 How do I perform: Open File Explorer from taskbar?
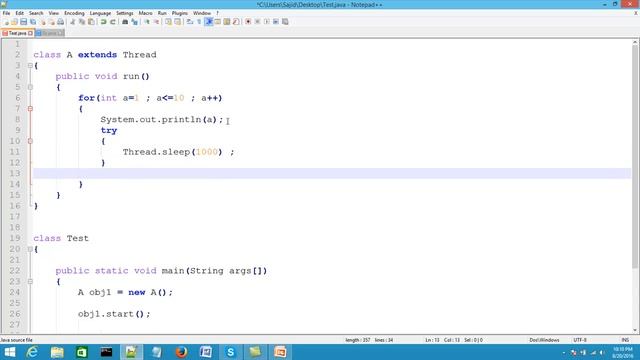[57, 352]
